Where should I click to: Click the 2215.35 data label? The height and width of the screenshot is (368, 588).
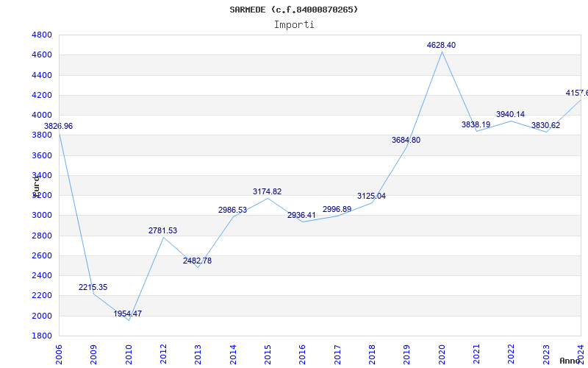point(93,287)
